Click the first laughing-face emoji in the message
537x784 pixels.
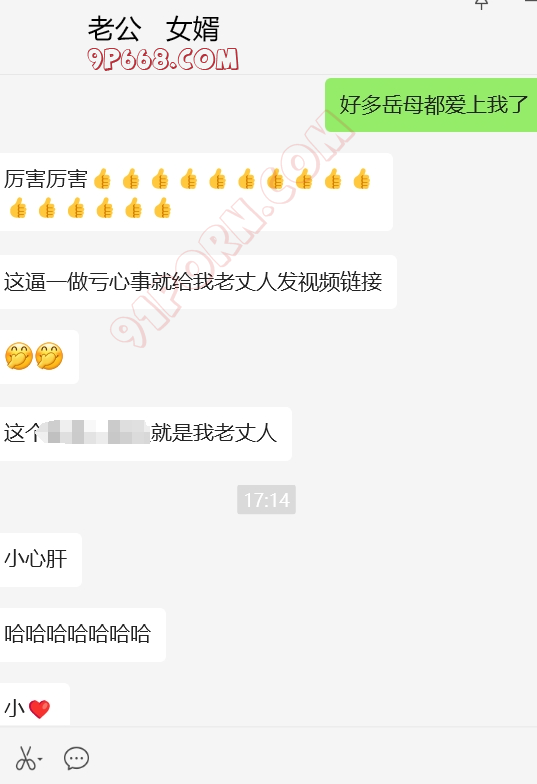[18, 356]
